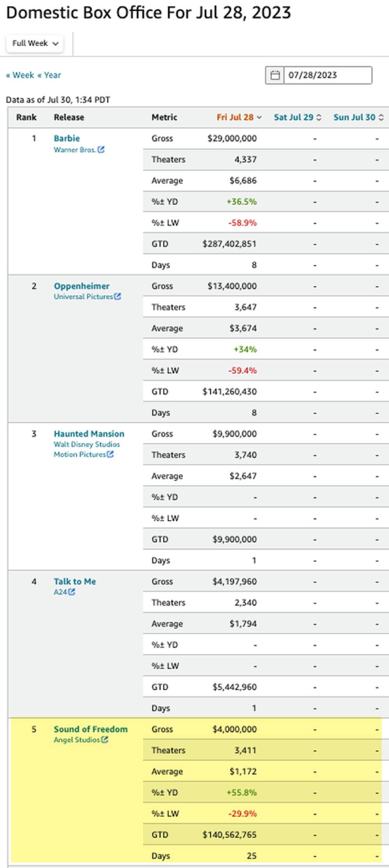Viewport: 389px width, 868px height.
Task: Open the Sound of Freedom release page
Action: [91, 730]
